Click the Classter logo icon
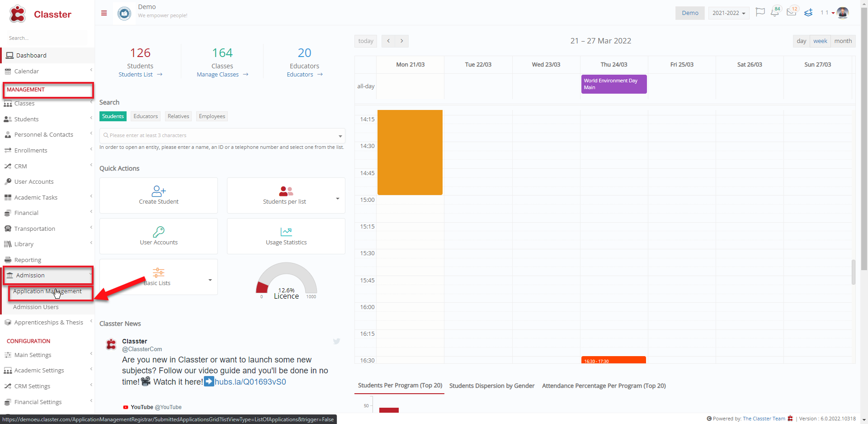This screenshot has width=868, height=424. 18,14
